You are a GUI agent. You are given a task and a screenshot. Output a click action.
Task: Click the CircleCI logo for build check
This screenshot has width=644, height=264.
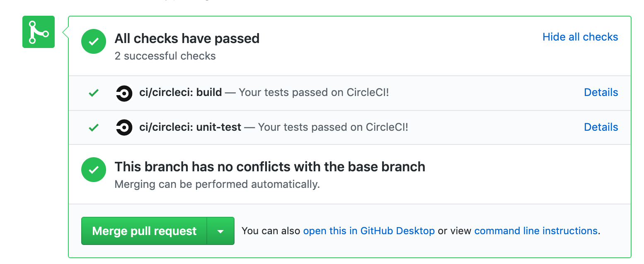coord(124,93)
